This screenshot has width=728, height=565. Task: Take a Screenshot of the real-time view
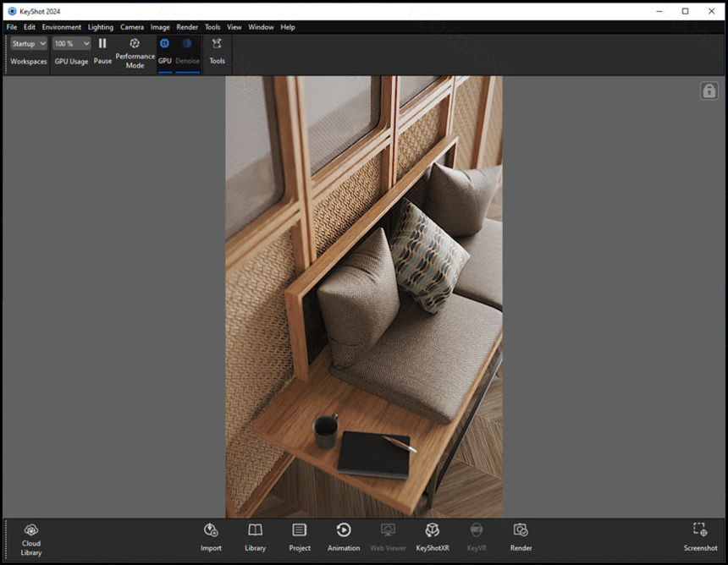pyautogui.click(x=700, y=538)
